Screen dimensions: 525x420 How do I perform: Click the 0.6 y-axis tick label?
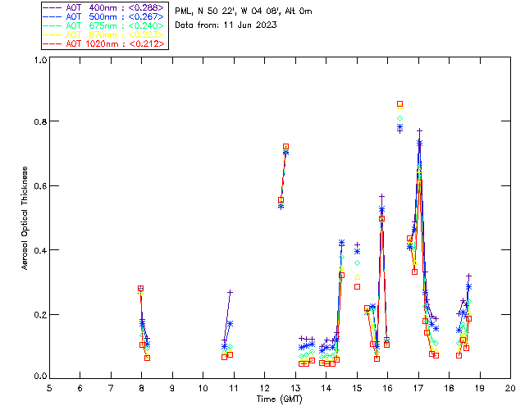(x=40, y=186)
